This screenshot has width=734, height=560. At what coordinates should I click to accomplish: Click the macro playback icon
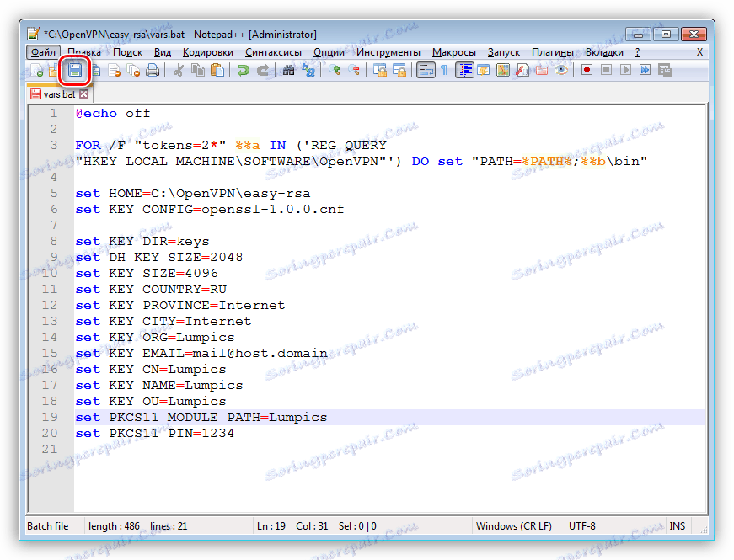[625, 70]
